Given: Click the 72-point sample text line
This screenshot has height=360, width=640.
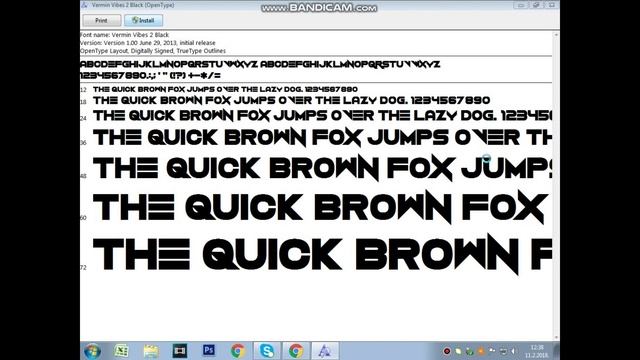Looking at the screenshot, I should (322, 254).
